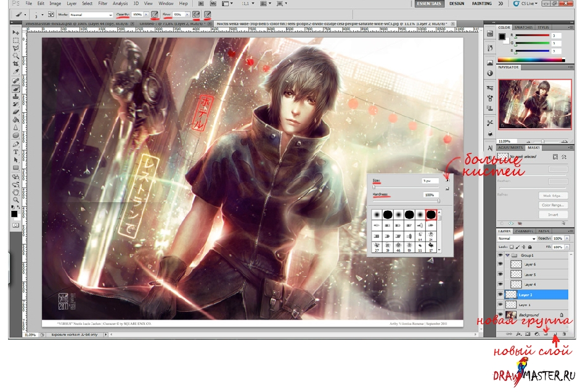This screenshot has width=580, height=392.
Task: Hide the Background layer eye
Action: [500, 314]
